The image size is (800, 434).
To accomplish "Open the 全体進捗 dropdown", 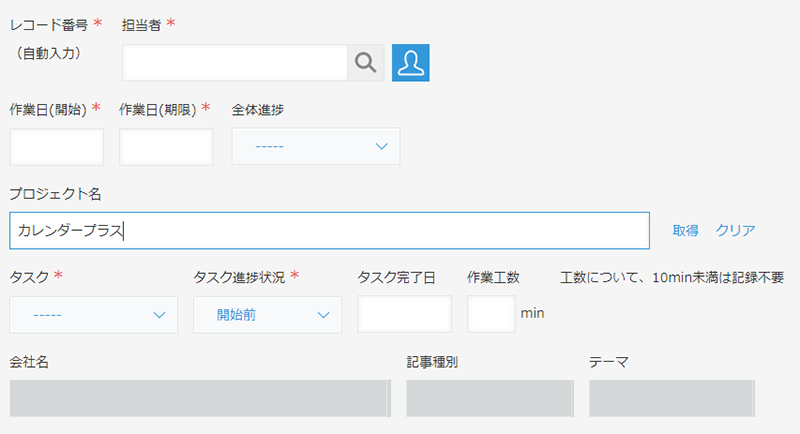I will click(316, 147).
